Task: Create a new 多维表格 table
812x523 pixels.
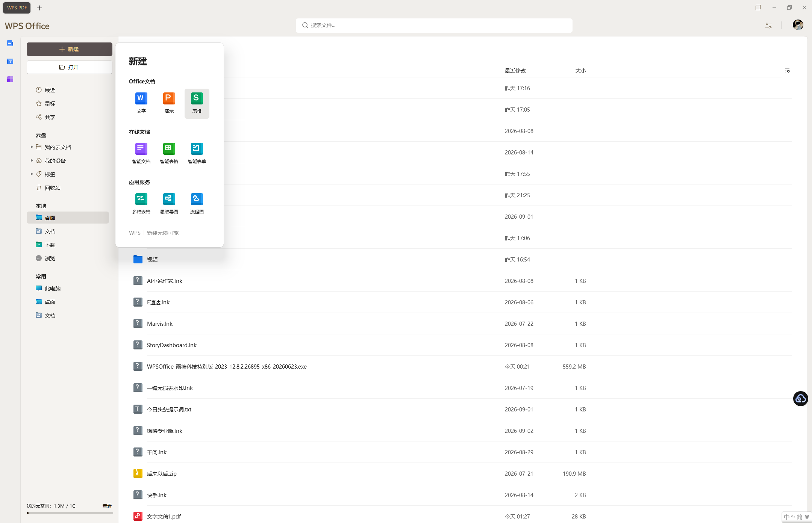Action: click(x=141, y=204)
